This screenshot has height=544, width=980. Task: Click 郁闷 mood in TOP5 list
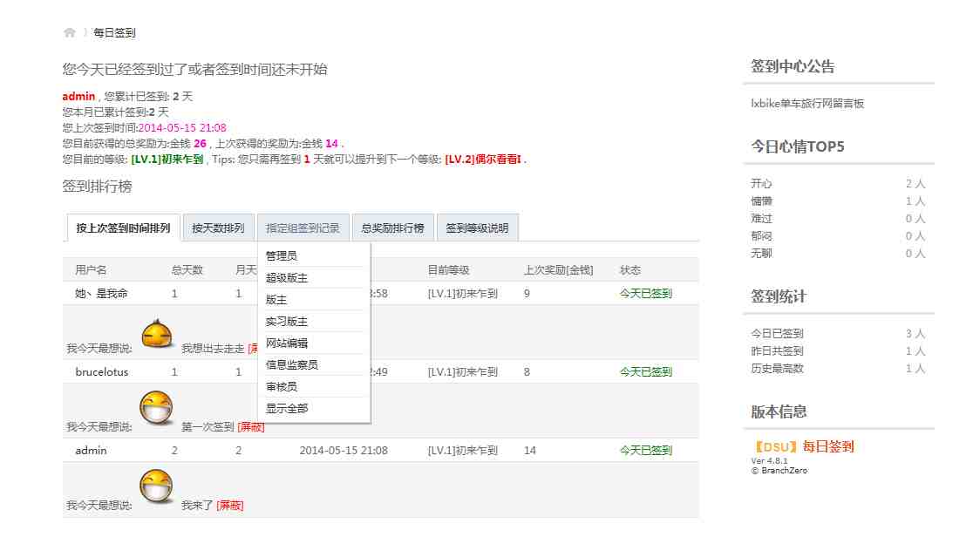[x=761, y=236]
